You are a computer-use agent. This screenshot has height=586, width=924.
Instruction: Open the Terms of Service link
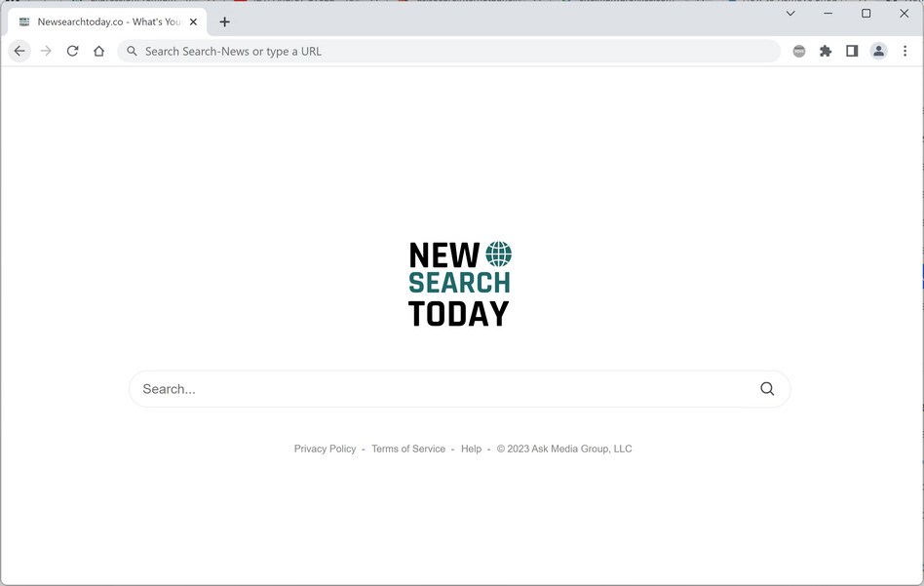408,449
